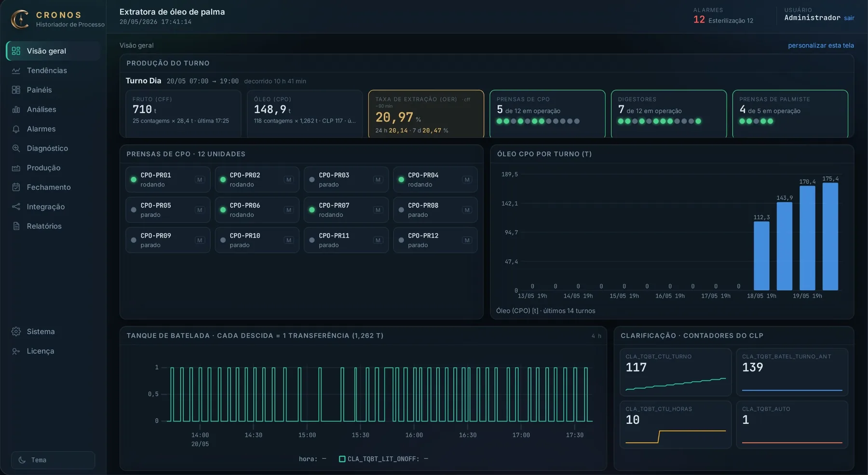Click the CLA_TQBT_CTU_HORAS counter card
Viewport: 868px width, 475px height.
click(676, 425)
